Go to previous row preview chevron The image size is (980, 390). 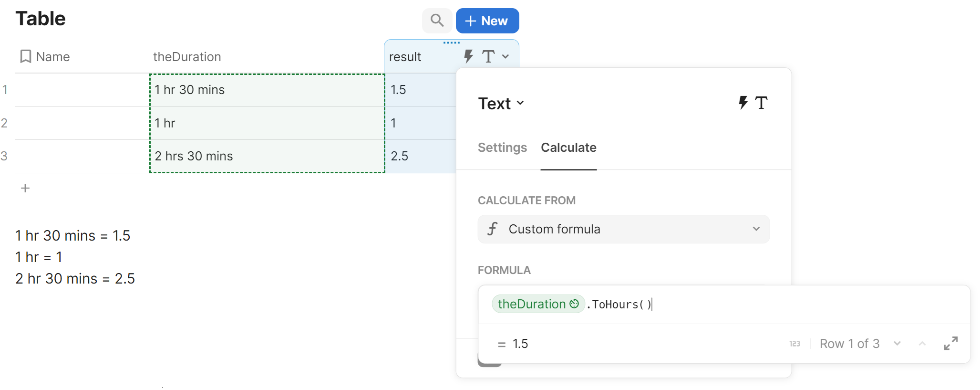pos(922,343)
